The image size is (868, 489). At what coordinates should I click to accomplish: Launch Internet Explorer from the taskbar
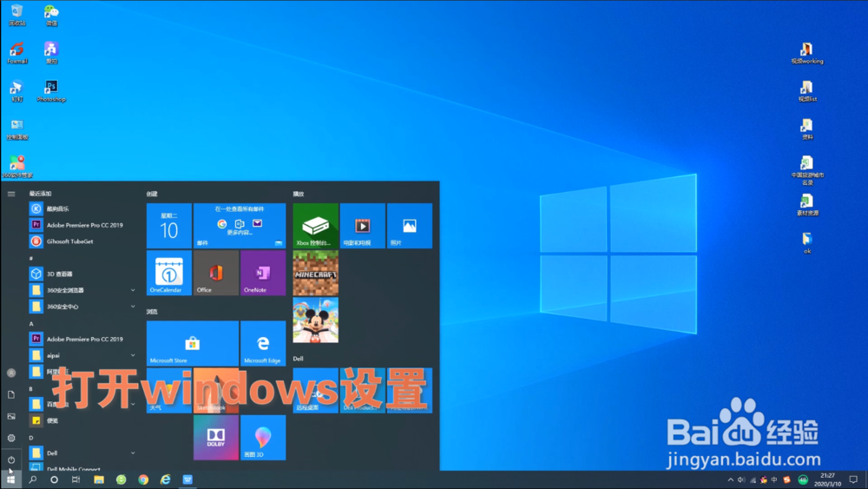(x=166, y=479)
